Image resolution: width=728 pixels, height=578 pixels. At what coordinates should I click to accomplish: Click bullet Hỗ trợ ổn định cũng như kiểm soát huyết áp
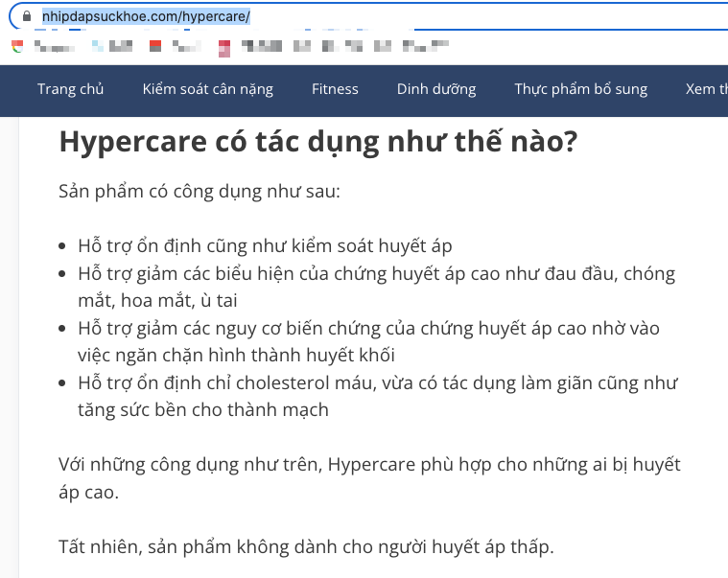tap(265, 246)
